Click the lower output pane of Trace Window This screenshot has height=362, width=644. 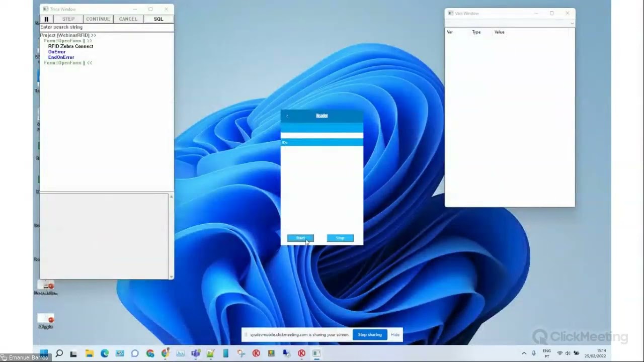pyautogui.click(x=104, y=236)
